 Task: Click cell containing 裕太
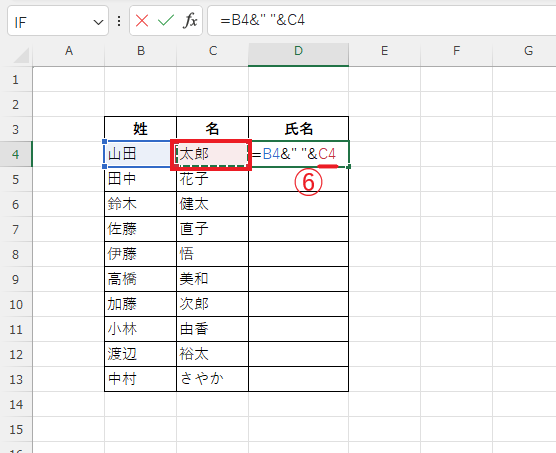point(213,354)
